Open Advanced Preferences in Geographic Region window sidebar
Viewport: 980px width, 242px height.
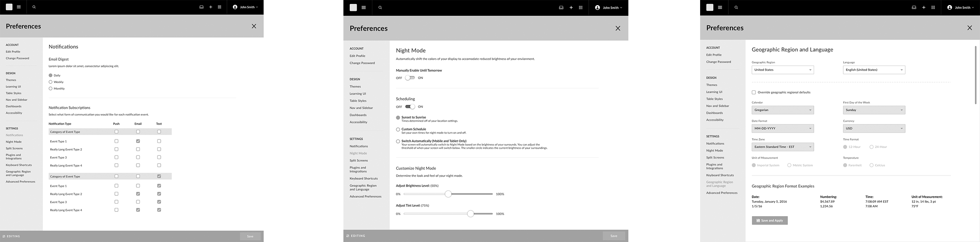[x=722, y=193]
